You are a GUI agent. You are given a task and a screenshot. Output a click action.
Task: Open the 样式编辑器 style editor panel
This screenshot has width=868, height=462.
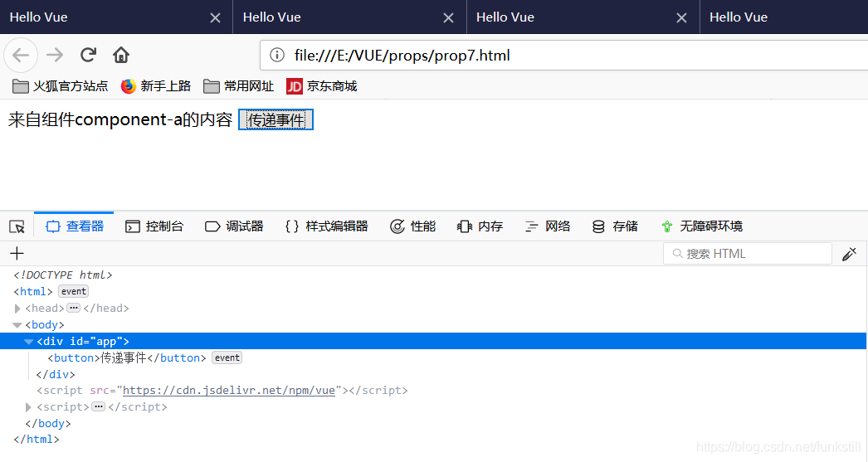(326, 226)
